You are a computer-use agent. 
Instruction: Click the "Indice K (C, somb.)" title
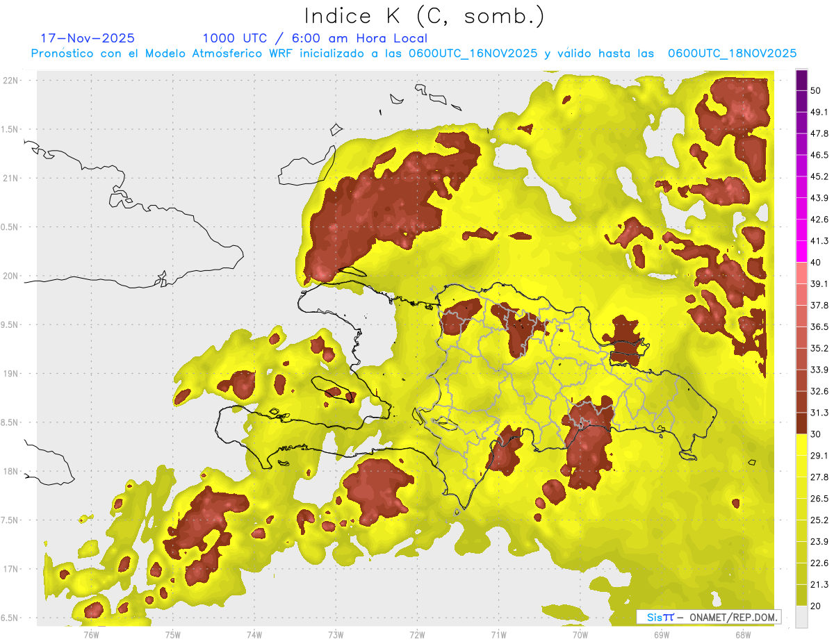(425, 16)
